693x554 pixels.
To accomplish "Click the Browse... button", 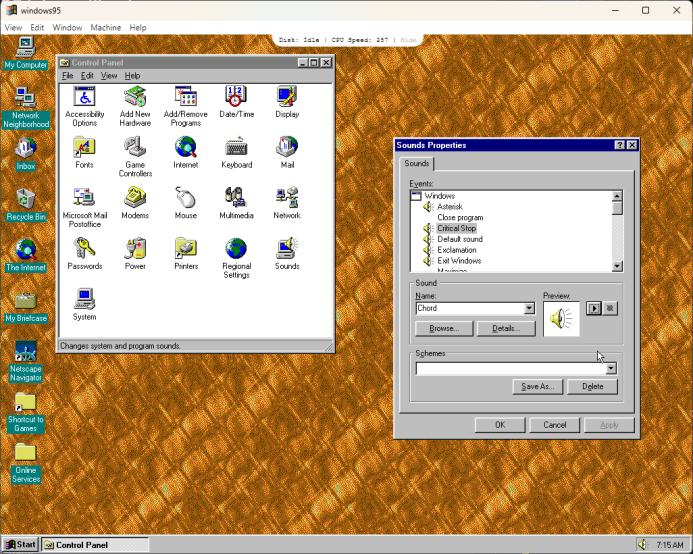I will 444,329.
